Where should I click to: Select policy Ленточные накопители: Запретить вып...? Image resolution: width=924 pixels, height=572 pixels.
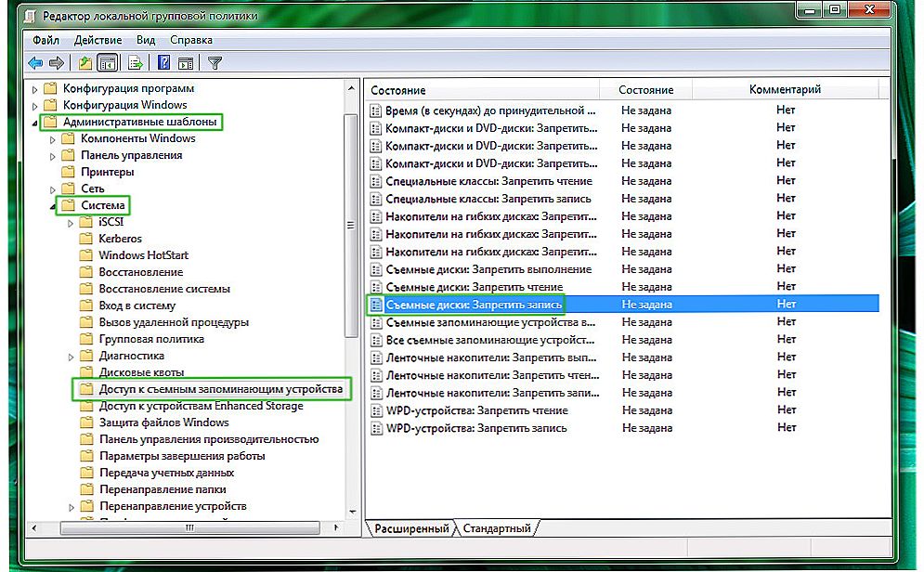click(491, 357)
